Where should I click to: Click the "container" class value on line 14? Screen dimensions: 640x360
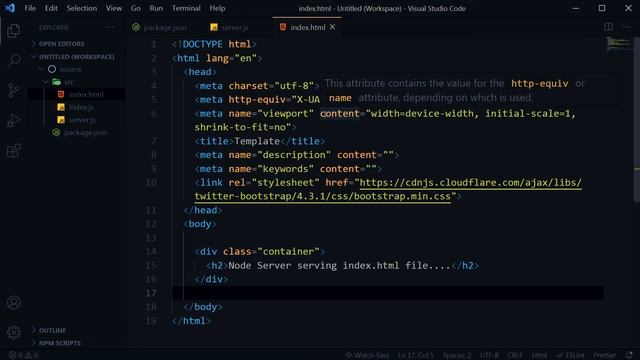tap(289, 251)
